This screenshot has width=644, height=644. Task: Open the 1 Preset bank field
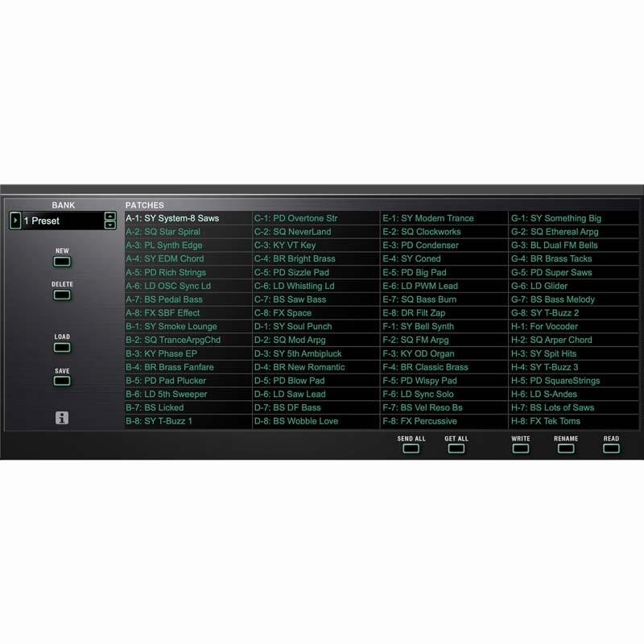pos(63,221)
